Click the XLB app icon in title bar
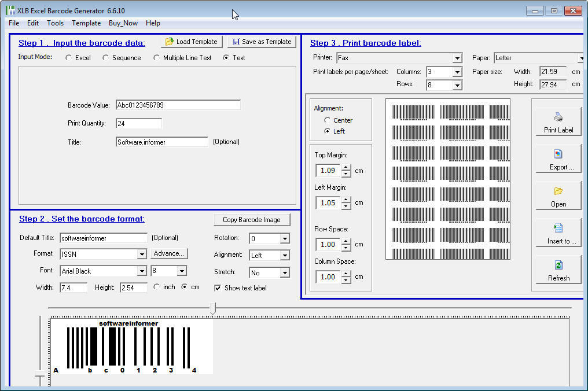The width and height of the screenshot is (588, 391). coord(10,10)
